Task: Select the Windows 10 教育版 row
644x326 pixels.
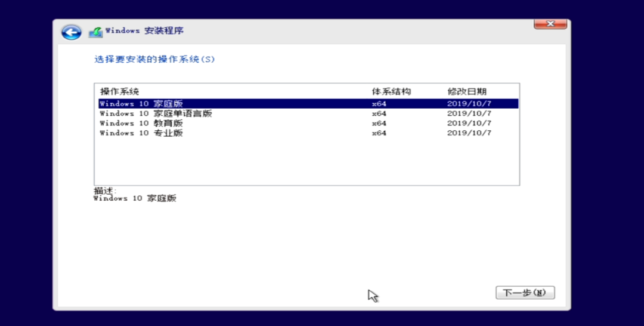Action: pyautogui.click(x=308, y=124)
